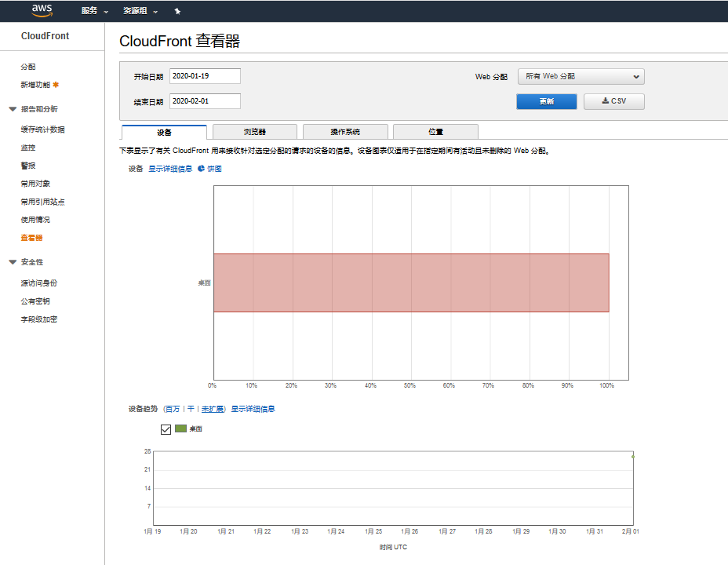The image size is (728, 565).
Task: Open 查看器 report in sidebar
Action: (x=31, y=238)
